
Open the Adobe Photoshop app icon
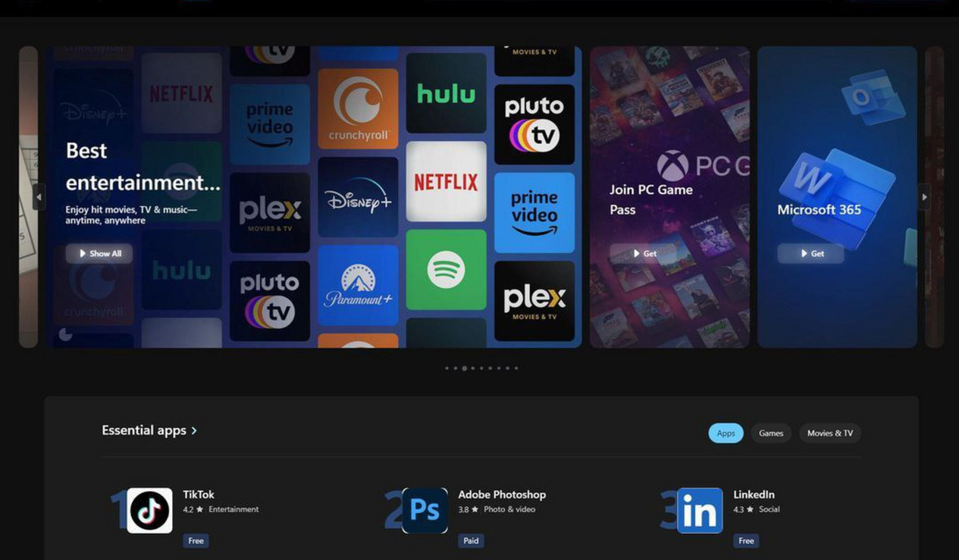pyautogui.click(x=425, y=510)
